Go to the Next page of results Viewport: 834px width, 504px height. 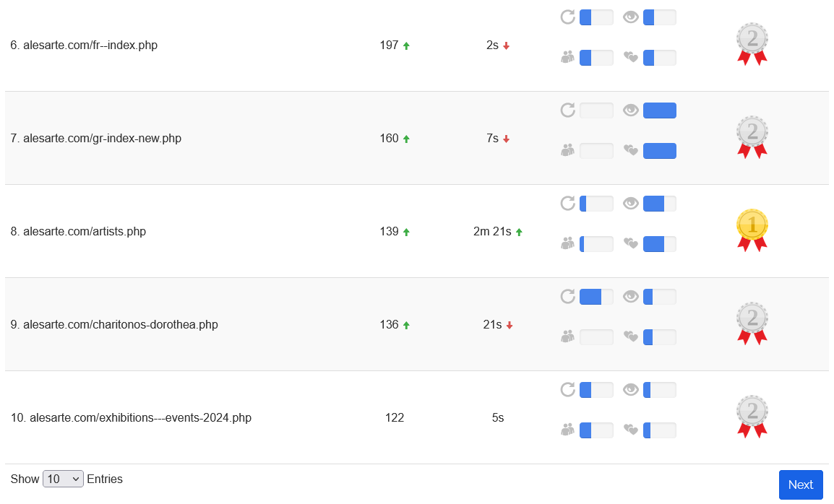click(800, 485)
